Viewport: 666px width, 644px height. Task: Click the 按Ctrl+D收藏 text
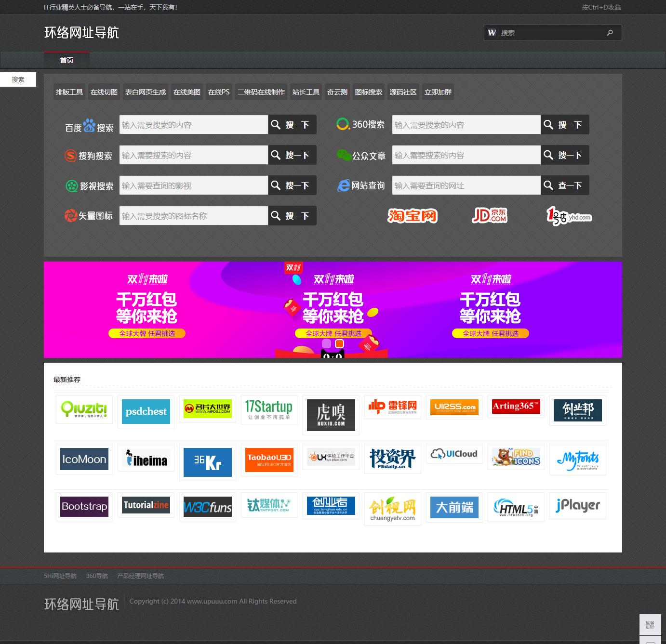(601, 7)
